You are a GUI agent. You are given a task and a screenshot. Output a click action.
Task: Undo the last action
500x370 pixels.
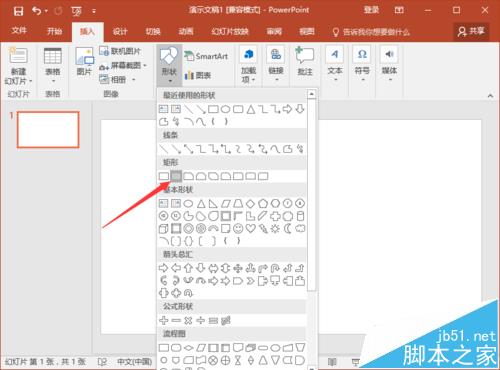(x=36, y=11)
